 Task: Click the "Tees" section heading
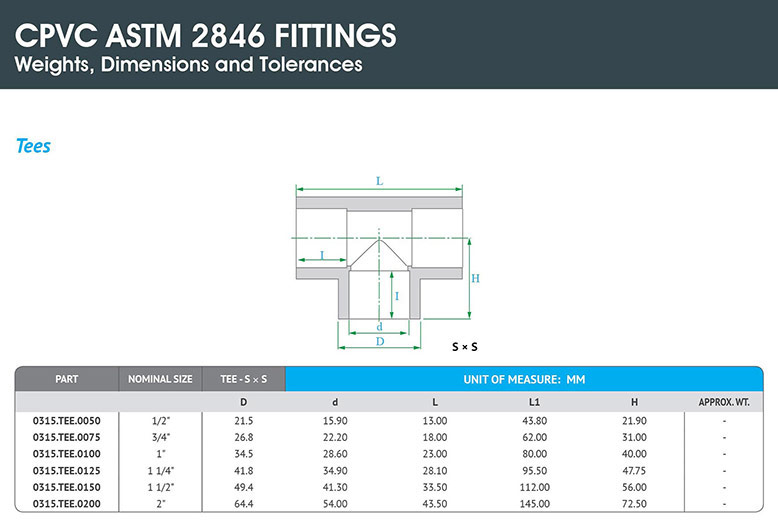pos(33,146)
